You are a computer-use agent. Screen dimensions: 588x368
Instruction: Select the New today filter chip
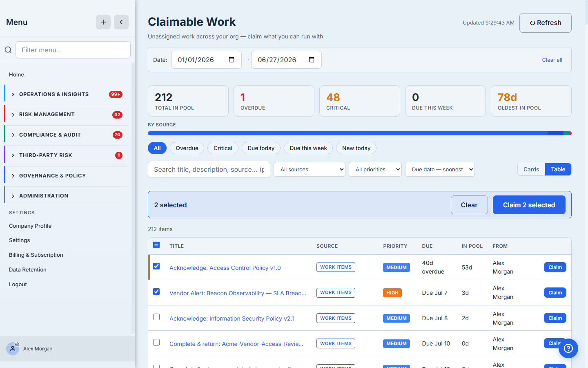click(356, 148)
